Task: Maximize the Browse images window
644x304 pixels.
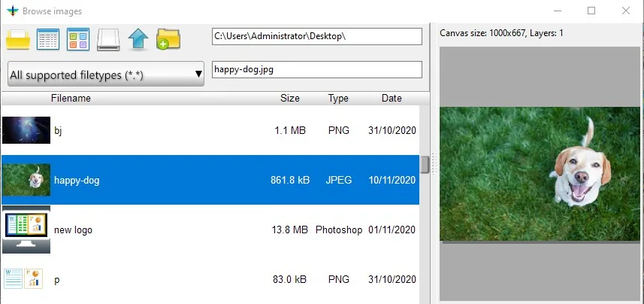Action: tap(591, 11)
